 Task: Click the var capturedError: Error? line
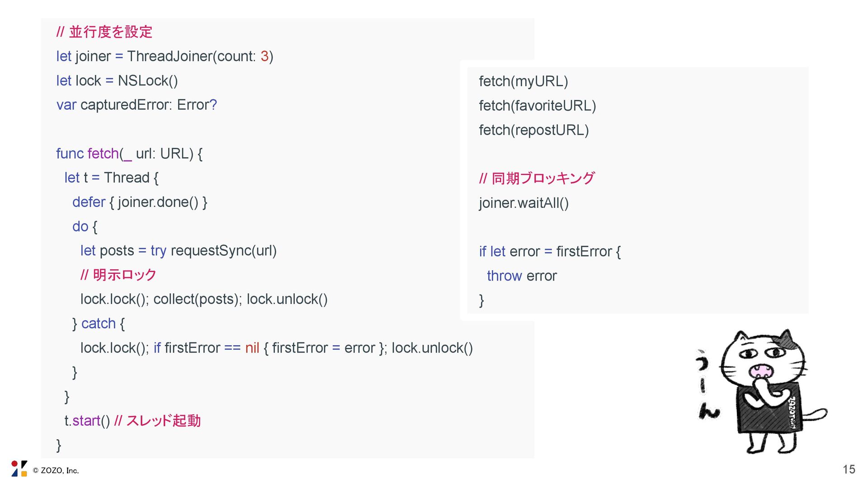click(137, 105)
